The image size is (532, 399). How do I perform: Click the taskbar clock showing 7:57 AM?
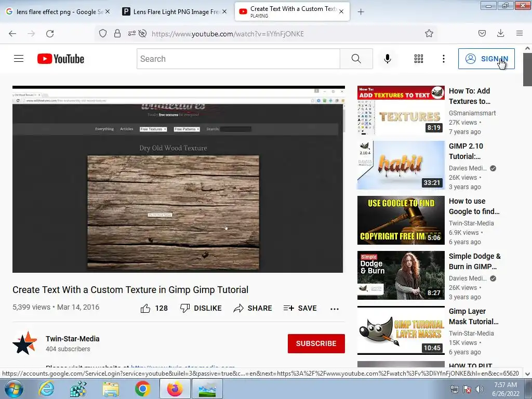tap(506, 389)
